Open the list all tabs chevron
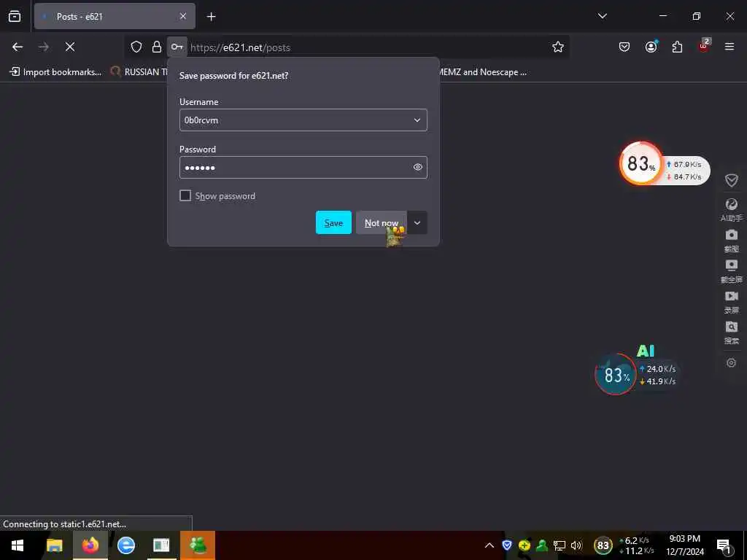Image resolution: width=747 pixels, height=560 pixels. click(x=602, y=16)
